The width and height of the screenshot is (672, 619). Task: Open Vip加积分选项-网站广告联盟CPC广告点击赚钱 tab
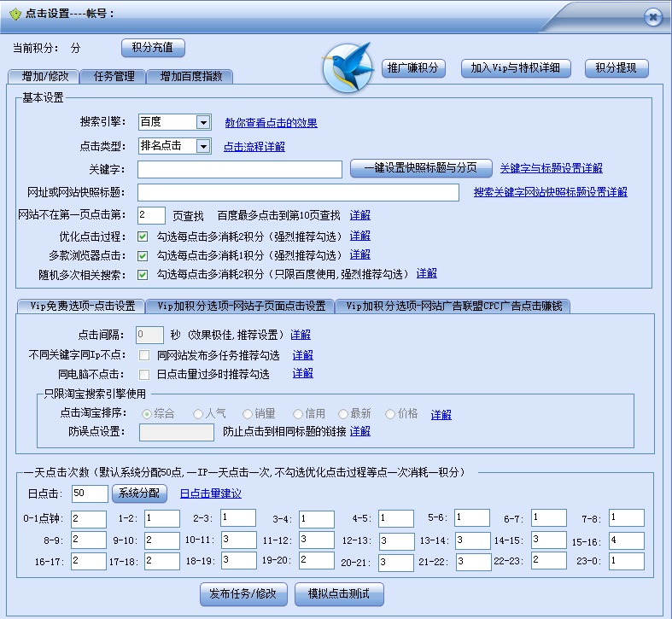tap(453, 306)
